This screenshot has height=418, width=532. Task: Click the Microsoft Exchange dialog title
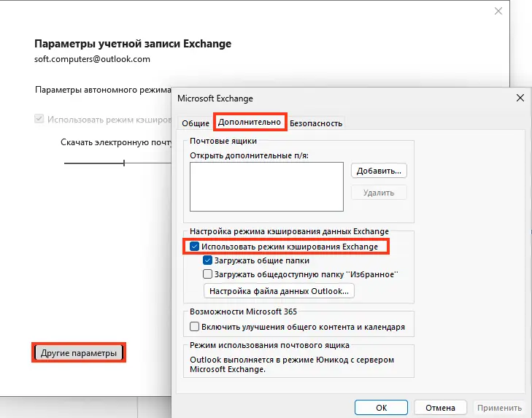tap(215, 98)
